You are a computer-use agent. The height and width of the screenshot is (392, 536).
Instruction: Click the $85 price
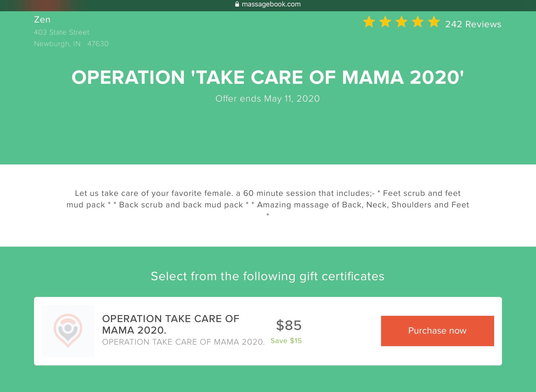[289, 325]
